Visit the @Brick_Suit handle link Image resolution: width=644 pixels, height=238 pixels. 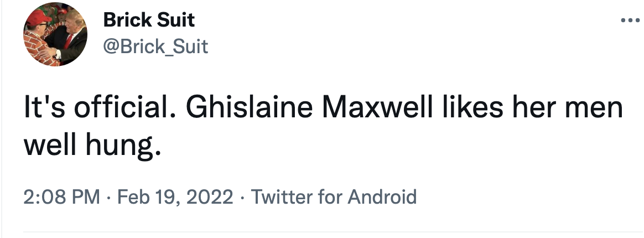point(155,46)
